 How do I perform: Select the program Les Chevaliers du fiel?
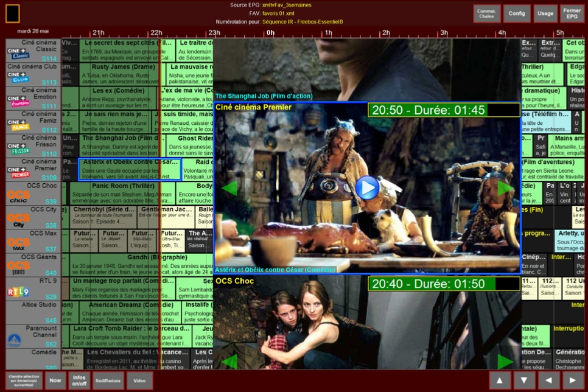[x=137, y=359]
